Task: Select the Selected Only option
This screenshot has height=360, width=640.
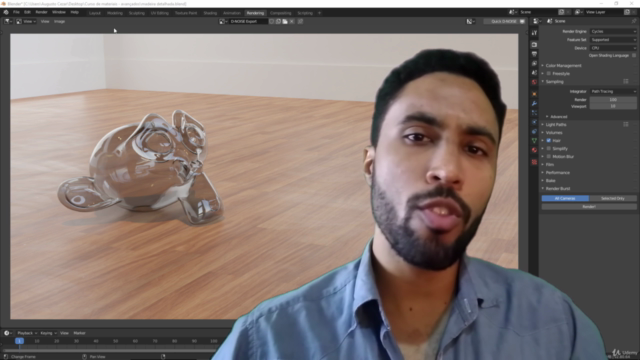Action: pyautogui.click(x=613, y=198)
